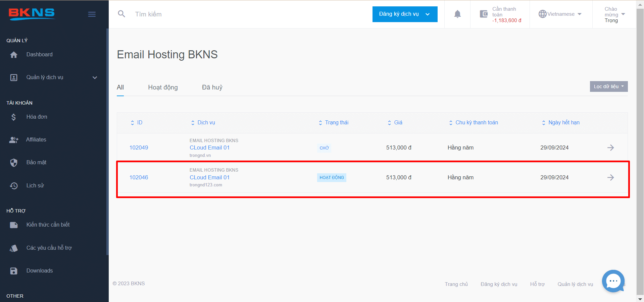644x302 pixels.
Task: Open the Chào mừng Trọng user menu
Action: click(x=615, y=14)
